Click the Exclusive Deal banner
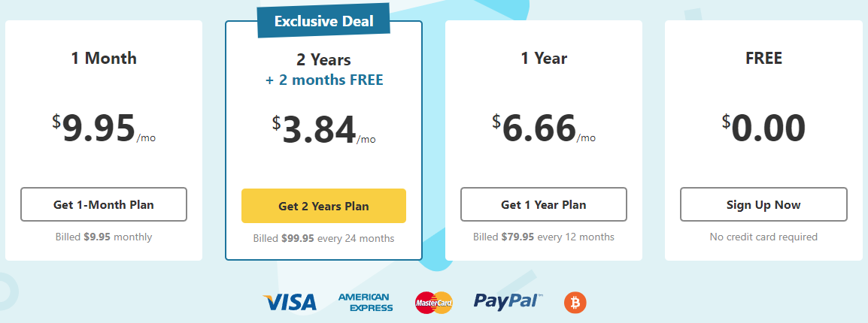This screenshot has width=868, height=323. pyautogui.click(x=324, y=22)
